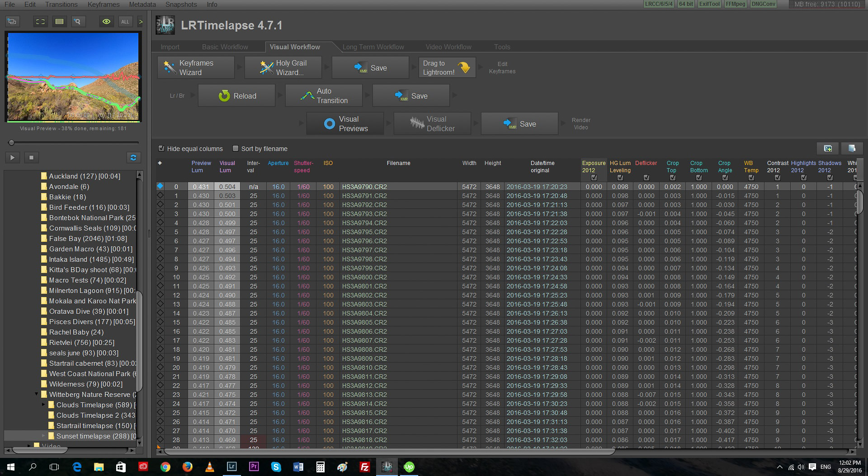
Task: Open the Snapshots menu
Action: click(181, 5)
